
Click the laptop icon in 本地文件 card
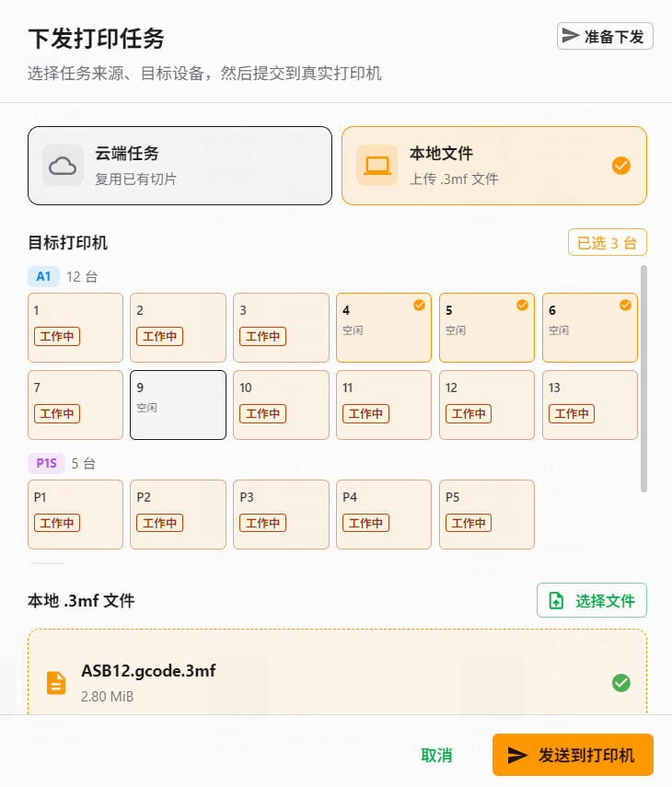(377, 166)
